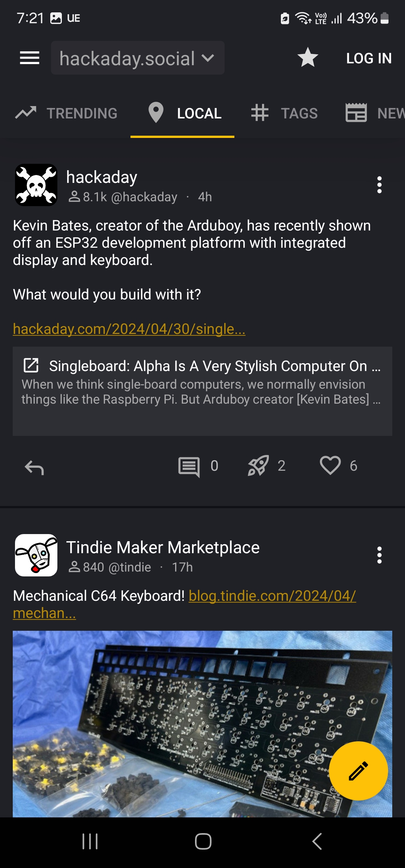
Task: Open the hackaday.com article link
Action: (x=129, y=329)
